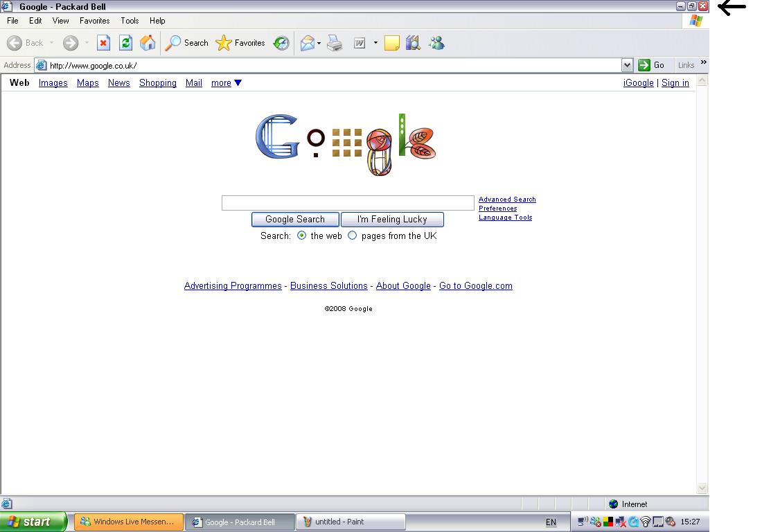
Task: Click the Forward arrow in the toolbar
Action: [71, 43]
